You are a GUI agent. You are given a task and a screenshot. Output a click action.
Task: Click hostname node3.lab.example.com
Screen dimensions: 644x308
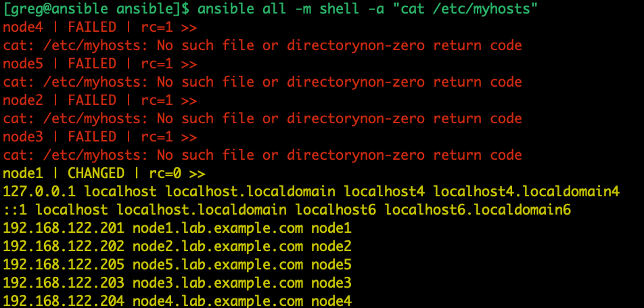[218, 283]
